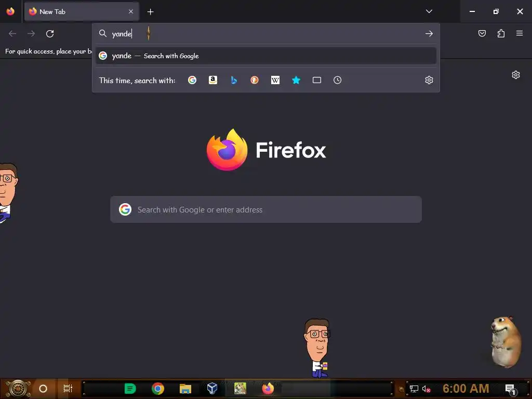Image resolution: width=532 pixels, height=399 pixels.
Task: Click the Go arrow in address bar
Action: (429, 34)
